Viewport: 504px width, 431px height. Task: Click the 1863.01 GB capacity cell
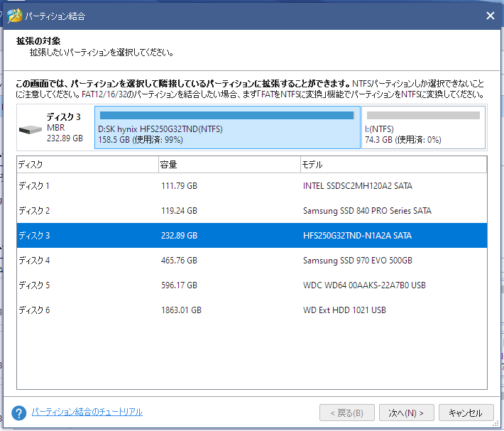(x=181, y=310)
